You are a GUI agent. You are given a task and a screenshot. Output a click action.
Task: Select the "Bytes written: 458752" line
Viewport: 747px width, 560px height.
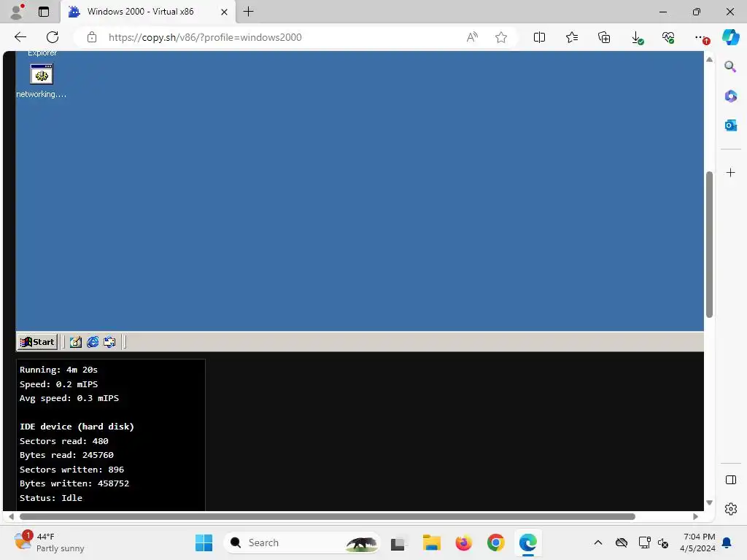[74, 483]
